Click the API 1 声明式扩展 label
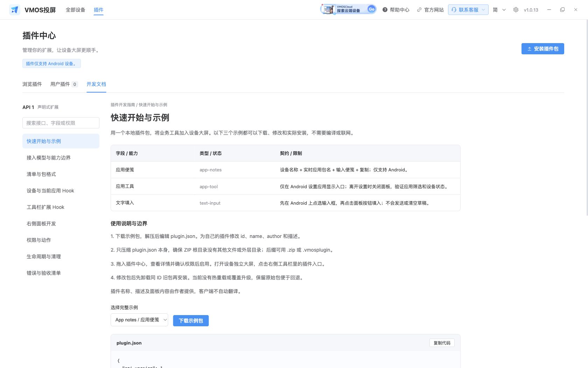The image size is (588, 368). (41, 107)
